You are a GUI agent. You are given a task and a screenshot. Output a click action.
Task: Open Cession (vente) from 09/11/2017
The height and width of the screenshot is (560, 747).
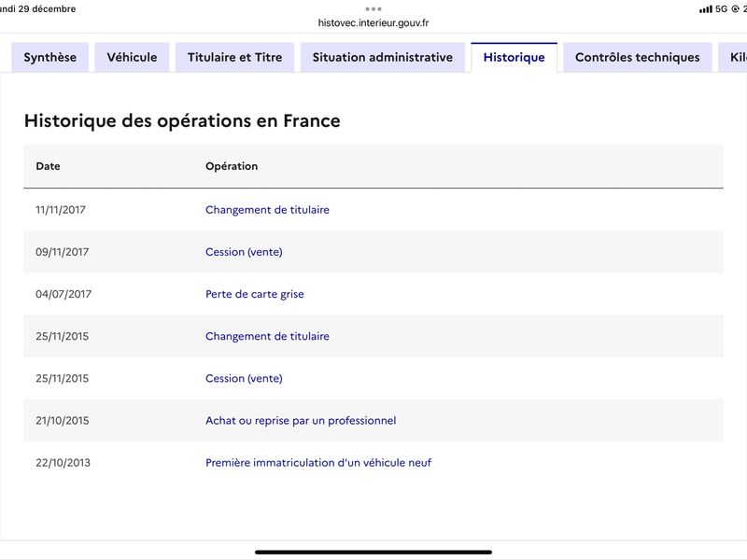pos(244,252)
